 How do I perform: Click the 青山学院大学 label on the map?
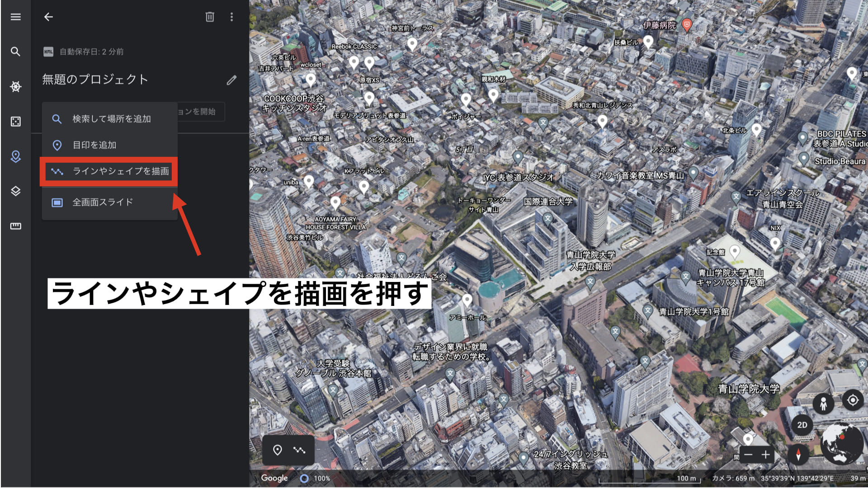tap(749, 389)
